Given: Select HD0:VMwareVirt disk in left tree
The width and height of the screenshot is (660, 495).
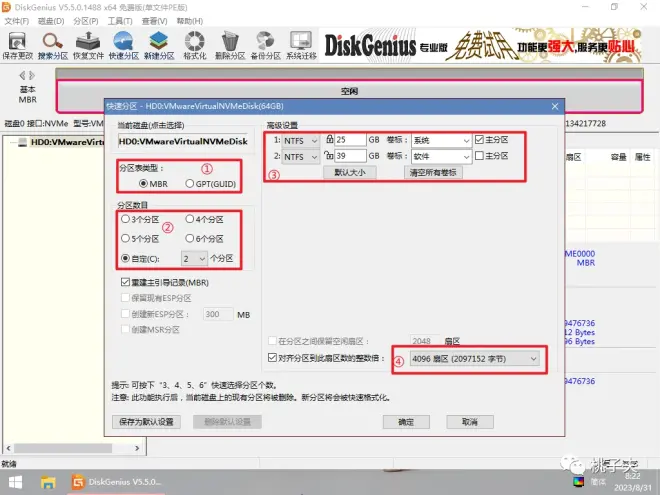Looking at the screenshot, I should 67,142.
